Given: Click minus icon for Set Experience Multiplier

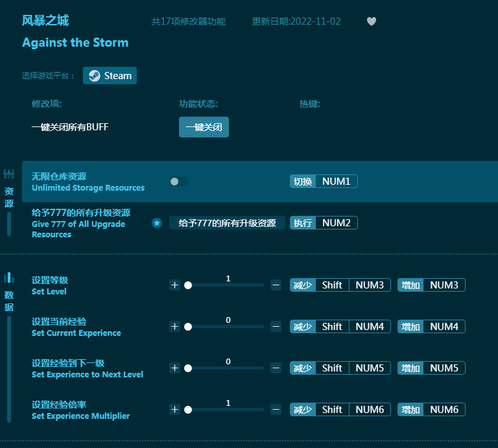Looking at the screenshot, I should [276, 410].
